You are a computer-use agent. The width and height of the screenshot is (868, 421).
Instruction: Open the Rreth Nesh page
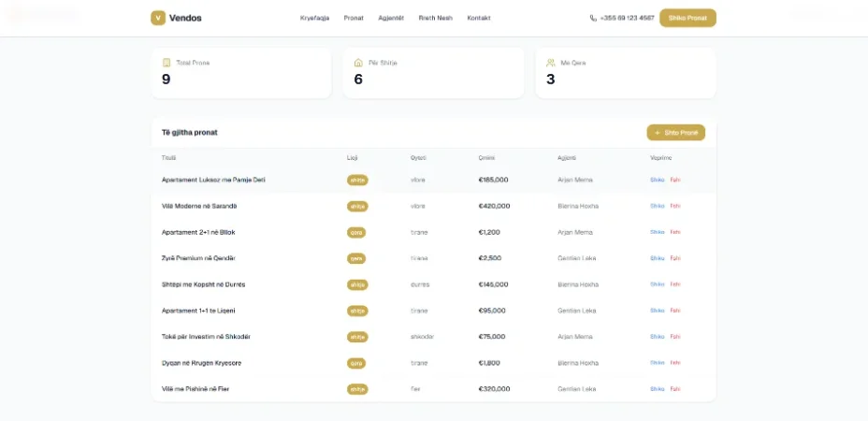coord(436,18)
